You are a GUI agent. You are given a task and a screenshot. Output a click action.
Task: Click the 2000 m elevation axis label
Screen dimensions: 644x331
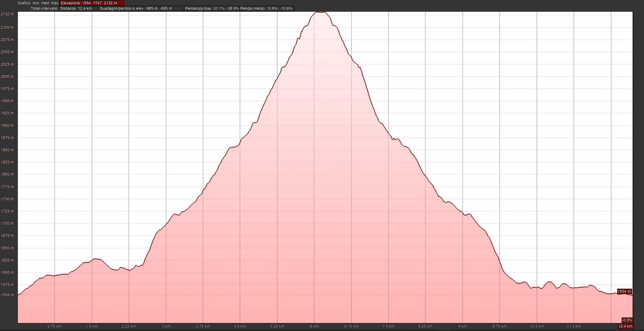(7, 76)
